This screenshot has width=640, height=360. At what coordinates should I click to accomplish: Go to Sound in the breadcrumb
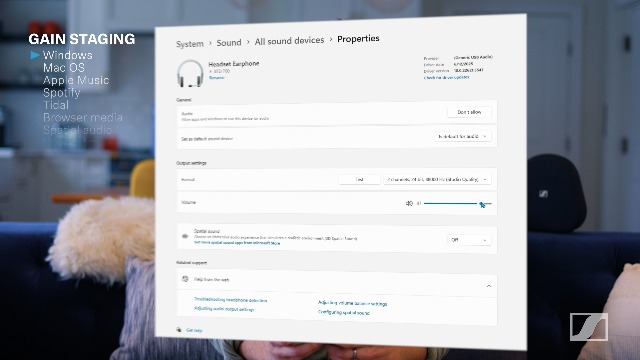[x=229, y=42]
